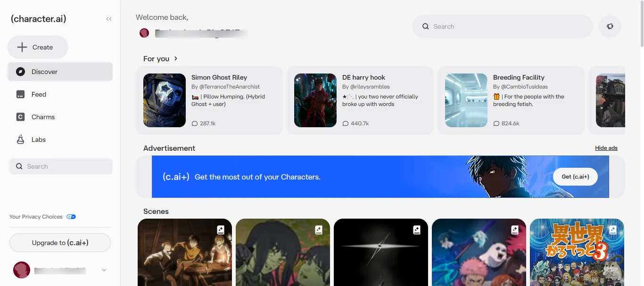Click @TerranceTheAnarchist creator name
Viewport: 644px width, 286px height.
(x=229, y=87)
